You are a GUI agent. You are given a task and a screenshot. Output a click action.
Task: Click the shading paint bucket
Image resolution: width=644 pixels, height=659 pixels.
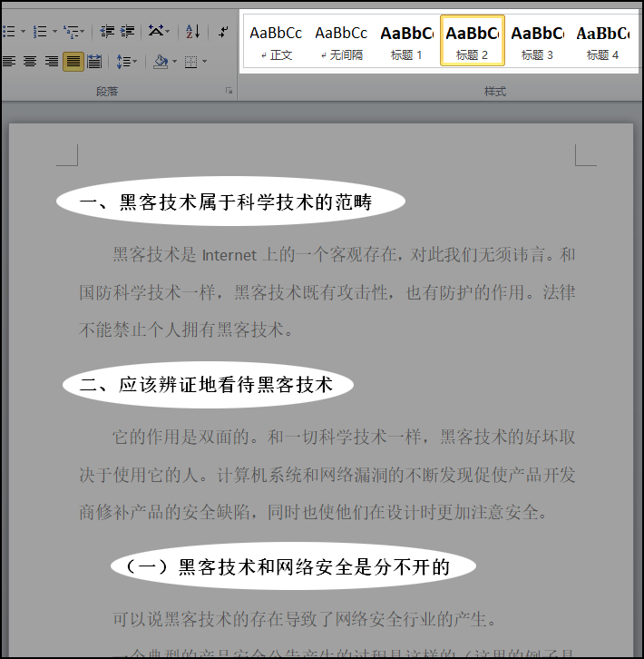[161, 62]
